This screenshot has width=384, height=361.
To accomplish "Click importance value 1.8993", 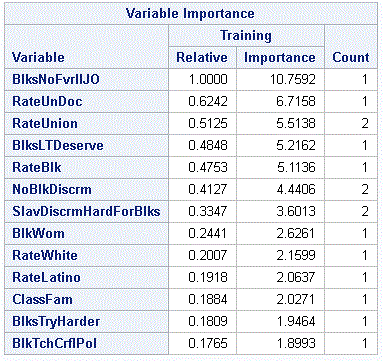I will pos(296,343).
